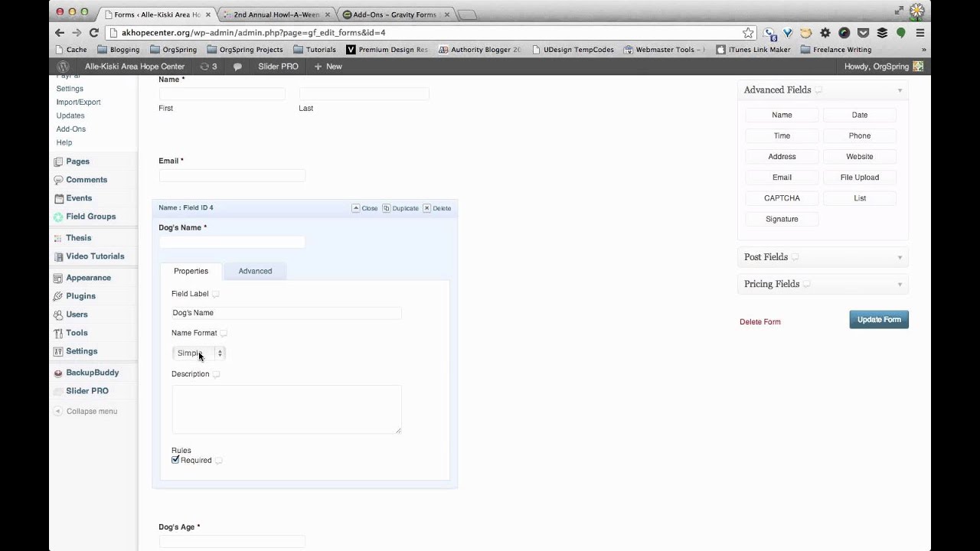Screen dimensions: 980x551
Task: Click the browser address bar
Action: 432,33
